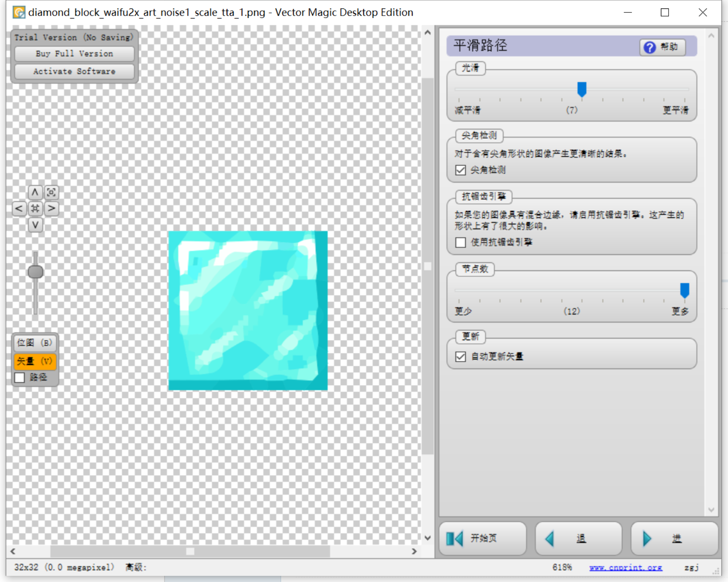
Task: Click Activate Software button
Action: (74, 72)
